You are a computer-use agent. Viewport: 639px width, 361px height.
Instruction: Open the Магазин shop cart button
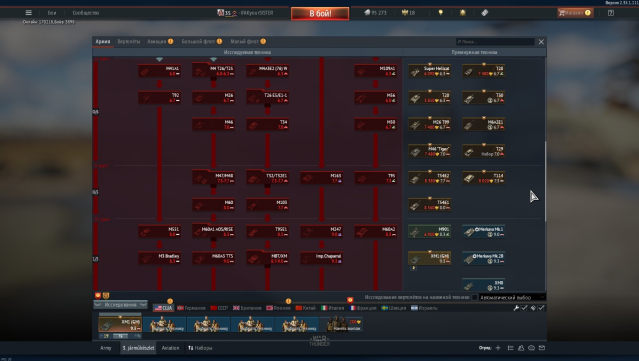tap(575, 13)
